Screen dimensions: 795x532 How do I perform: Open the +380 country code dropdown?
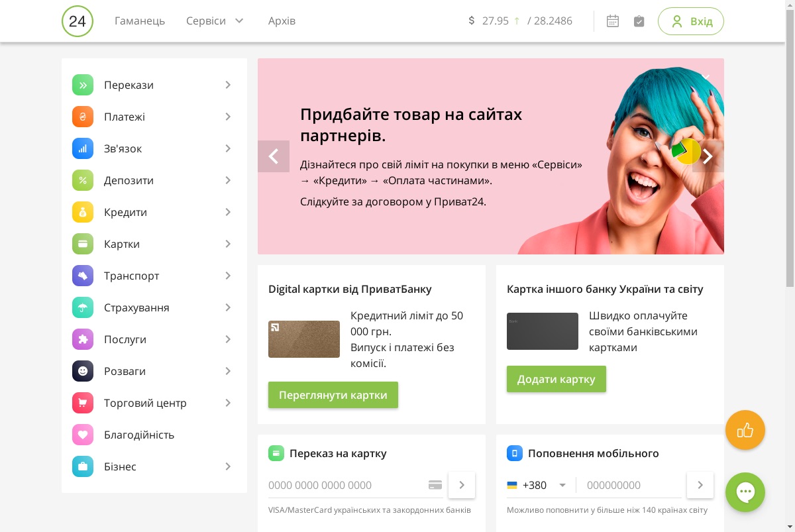click(537, 485)
